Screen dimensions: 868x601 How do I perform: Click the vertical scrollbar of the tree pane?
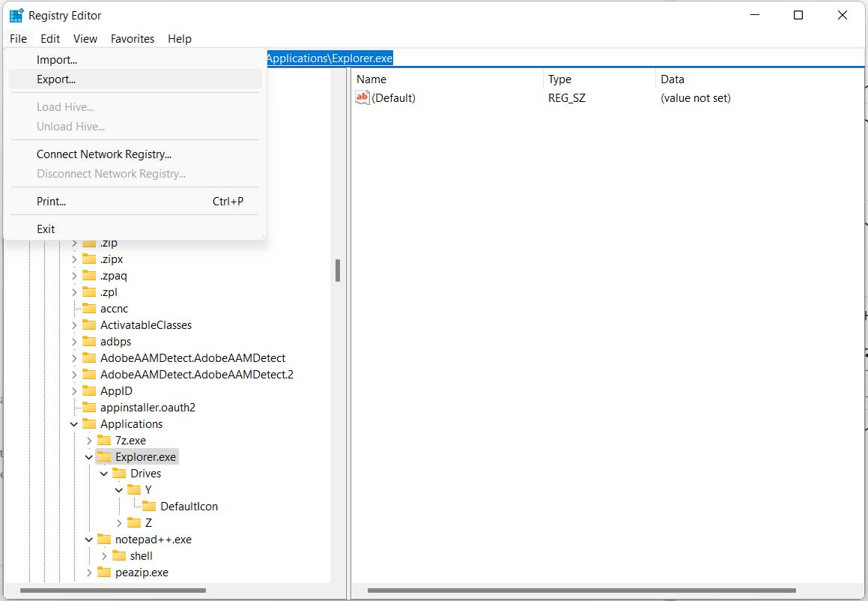[x=338, y=270]
